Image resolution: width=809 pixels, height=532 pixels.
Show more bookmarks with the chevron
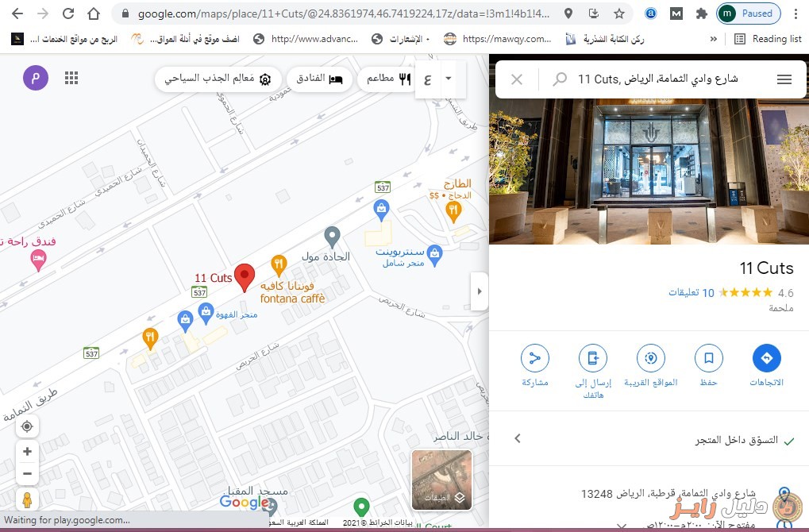714,39
